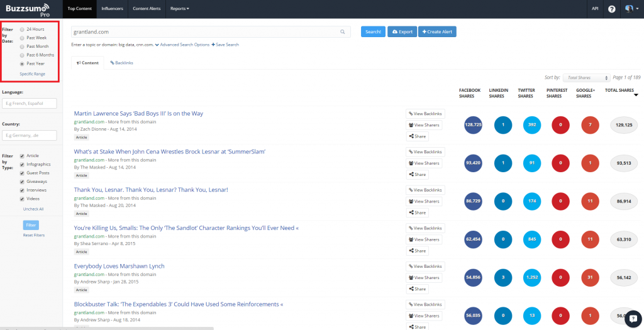
Task: Click Google+ shares circle showing 31
Action: pyautogui.click(x=590, y=277)
